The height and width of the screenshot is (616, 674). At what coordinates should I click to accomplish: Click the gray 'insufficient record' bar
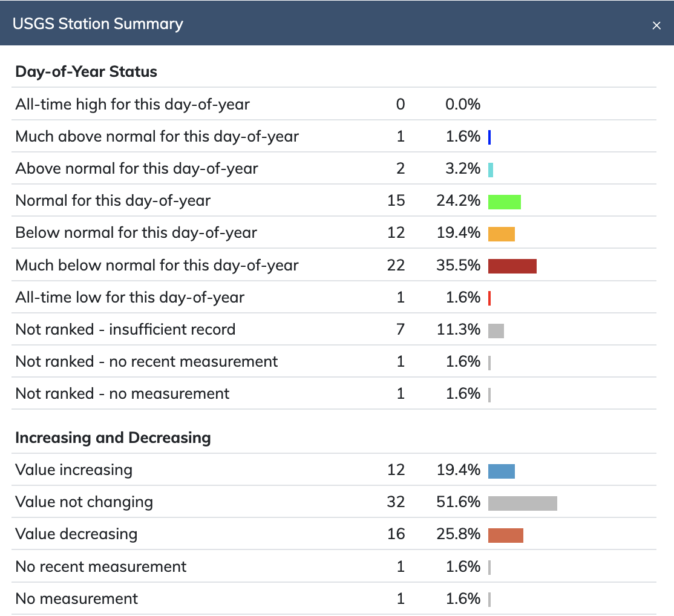(496, 330)
